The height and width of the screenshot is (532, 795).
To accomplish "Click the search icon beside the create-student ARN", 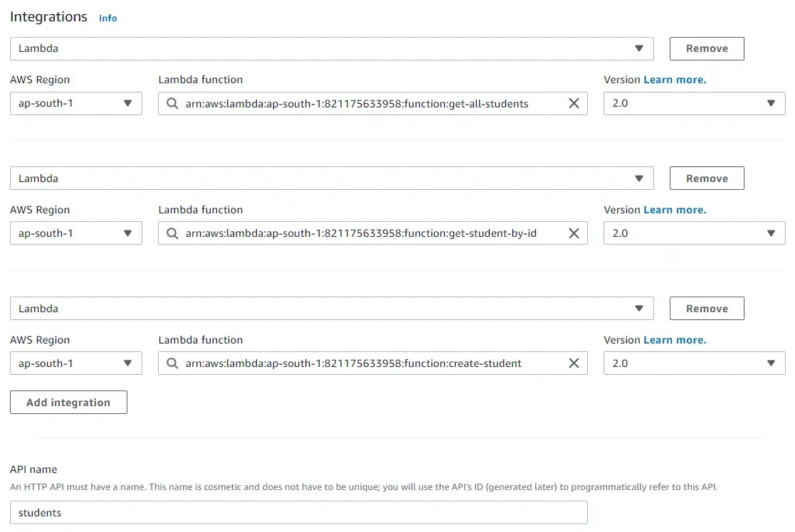I will click(x=172, y=363).
